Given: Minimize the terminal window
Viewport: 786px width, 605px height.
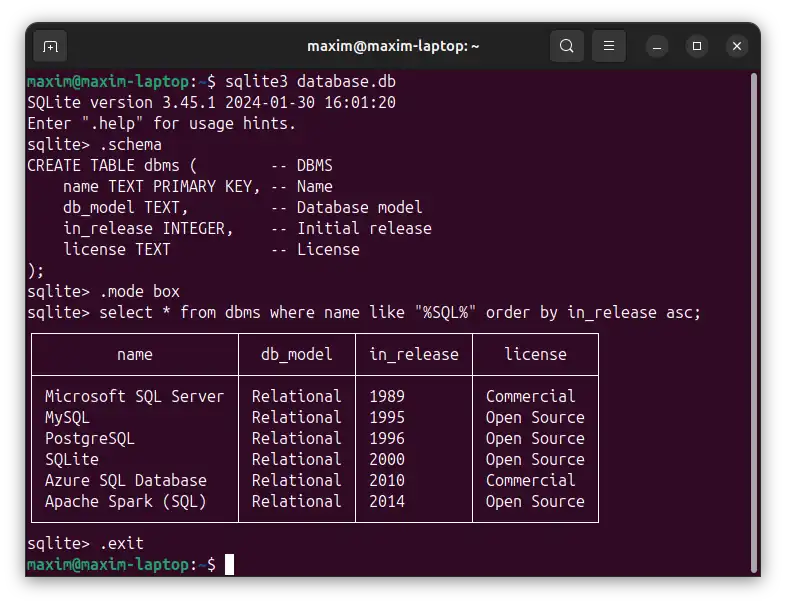Looking at the screenshot, I should (657, 46).
